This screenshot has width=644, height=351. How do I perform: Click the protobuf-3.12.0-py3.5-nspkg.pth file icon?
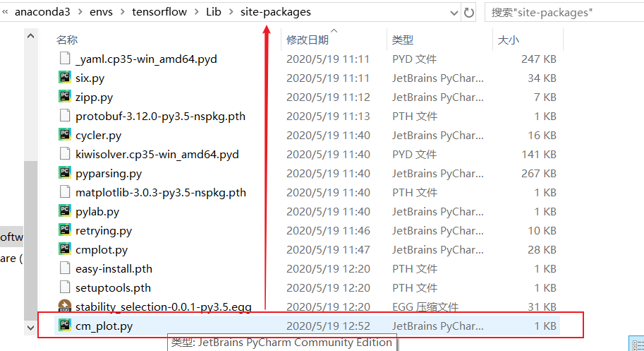tap(65, 116)
